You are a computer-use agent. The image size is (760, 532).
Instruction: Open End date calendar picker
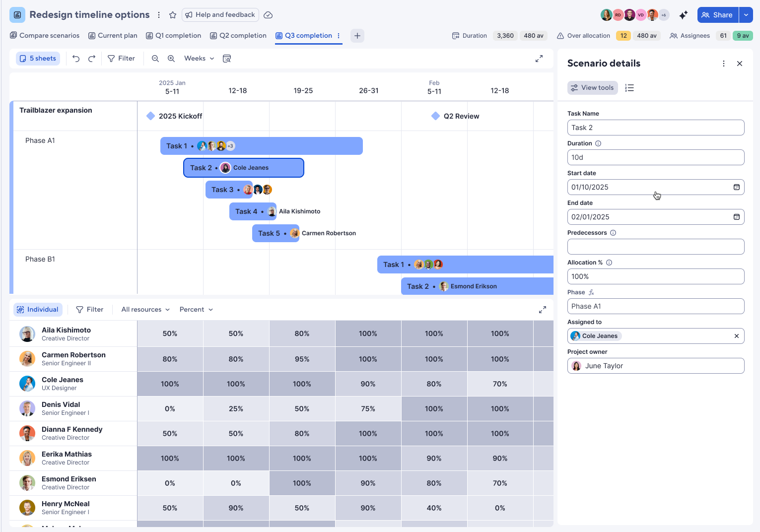coord(737,217)
